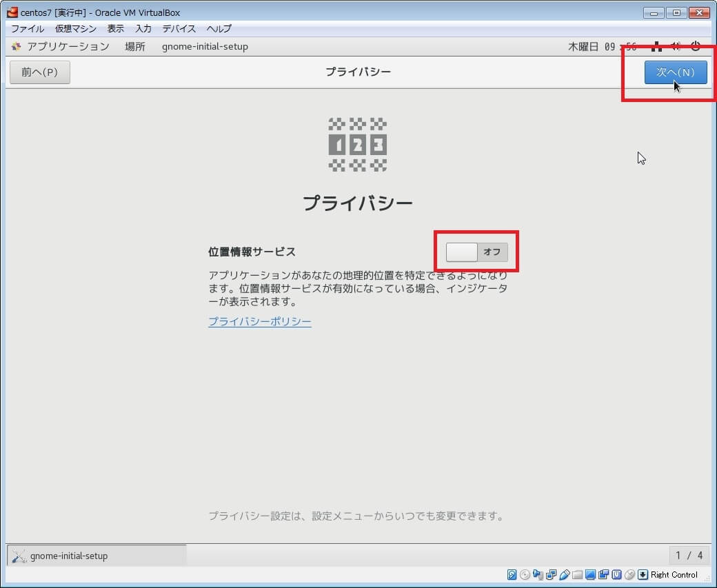
Task: Click the power icon in GNOME top bar
Action: click(x=695, y=46)
